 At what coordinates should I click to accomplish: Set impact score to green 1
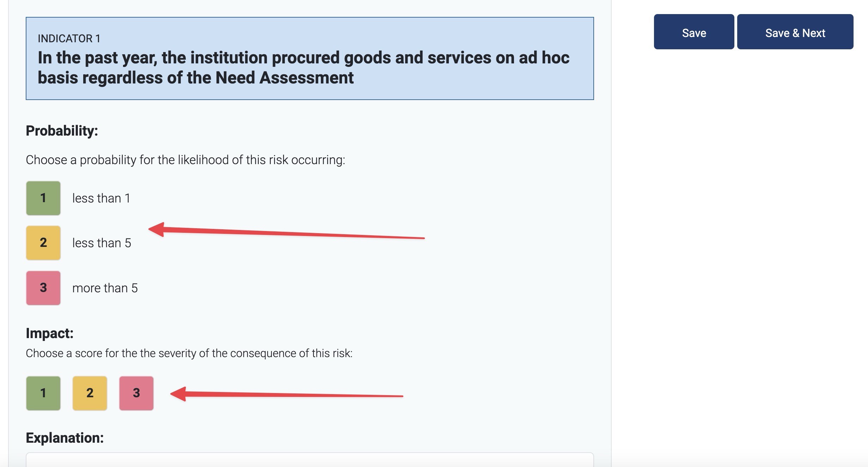[43, 393]
